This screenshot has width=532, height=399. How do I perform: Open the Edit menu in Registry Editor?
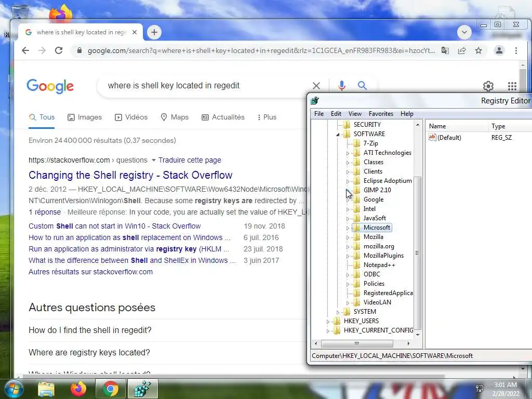pos(336,114)
